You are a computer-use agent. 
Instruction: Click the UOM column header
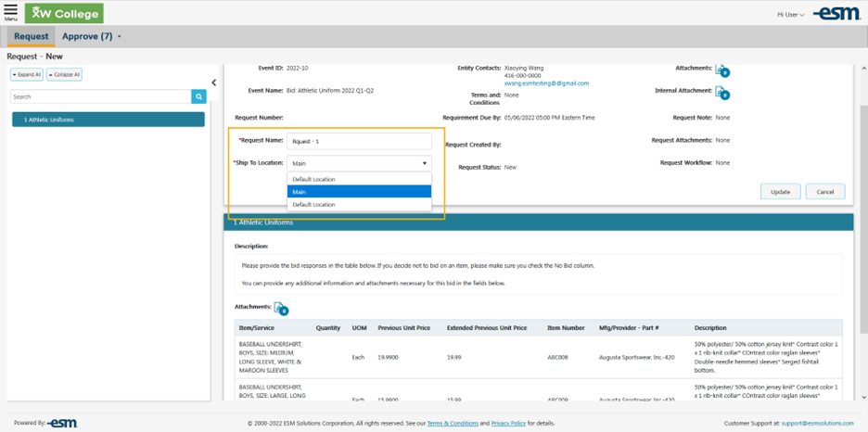pos(359,327)
